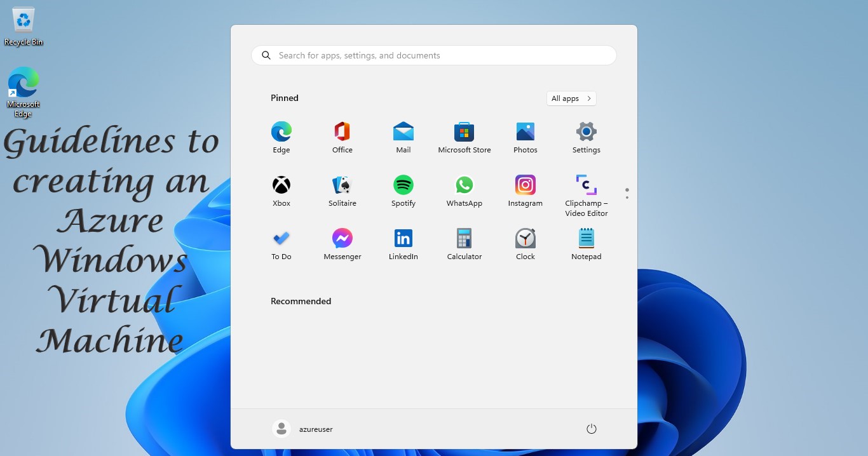Viewport: 868px width, 456px height.
Task: Select the Microsoft Edge desktop shortcut
Action: [x=23, y=93]
